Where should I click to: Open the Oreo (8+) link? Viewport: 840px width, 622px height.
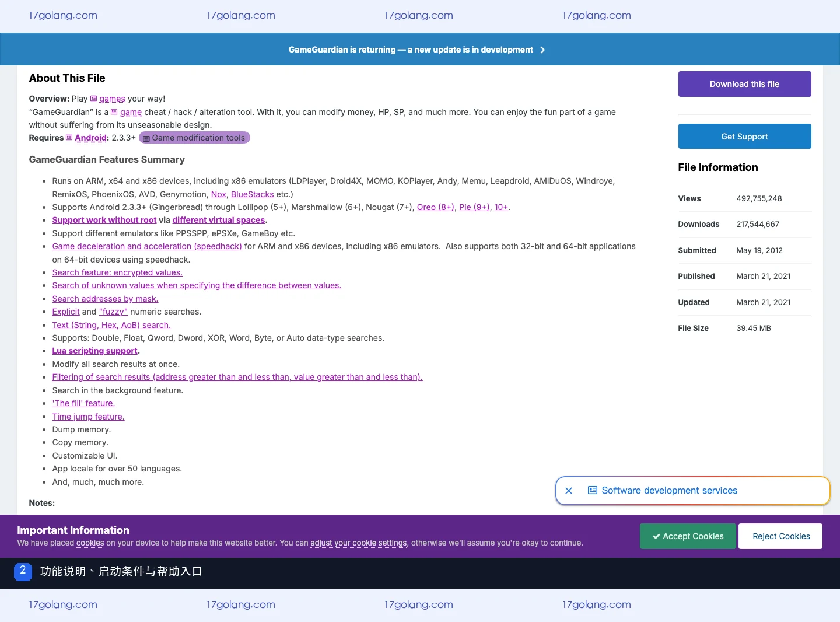[435, 207]
